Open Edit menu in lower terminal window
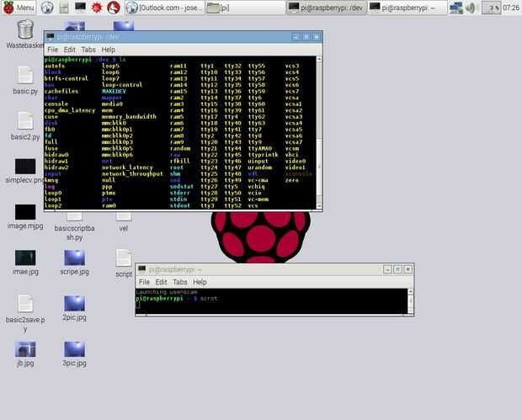Screen dimensions: 522x420 point(161,282)
